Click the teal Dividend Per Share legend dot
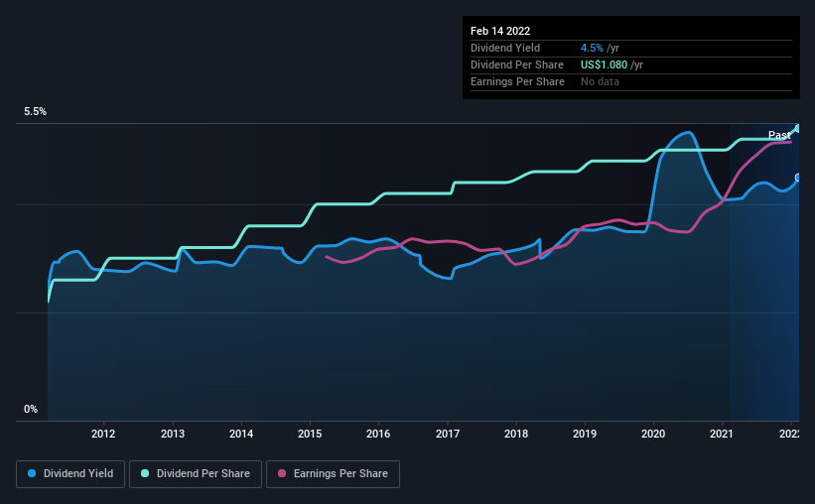 (x=145, y=474)
